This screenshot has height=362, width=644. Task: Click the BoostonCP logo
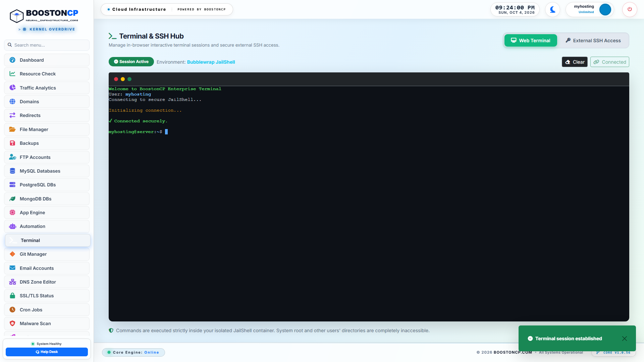coord(44,15)
